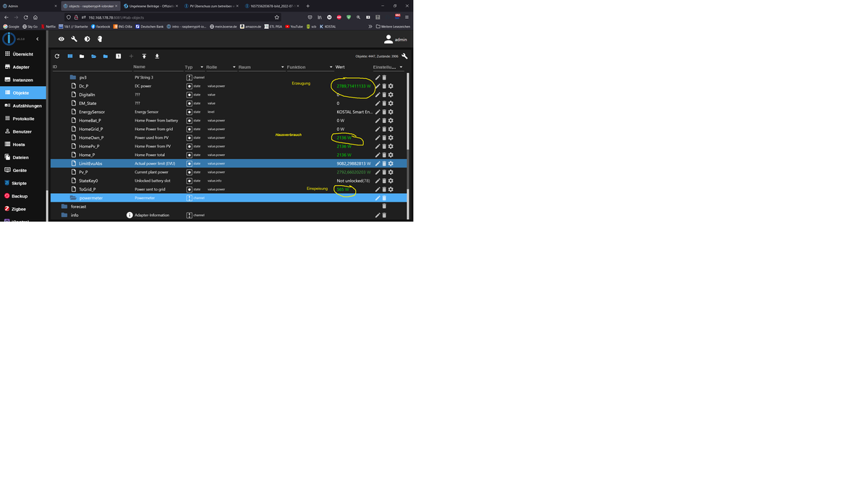This screenshot has height=488, width=868.
Task: Open the object list wrench configuration icon
Action: [x=404, y=56]
